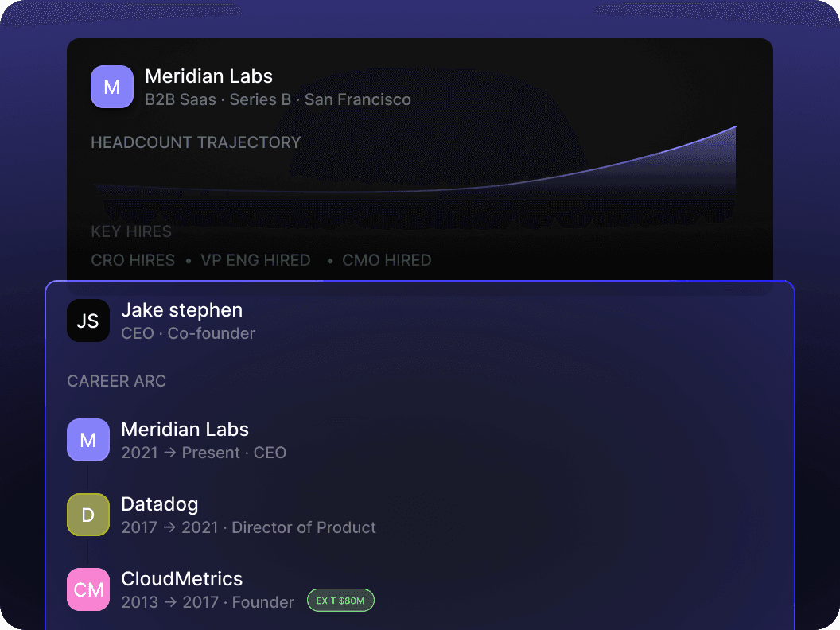Select the CMO HIRED tag
Viewport: 840px width, 630px height.
pyautogui.click(x=387, y=260)
